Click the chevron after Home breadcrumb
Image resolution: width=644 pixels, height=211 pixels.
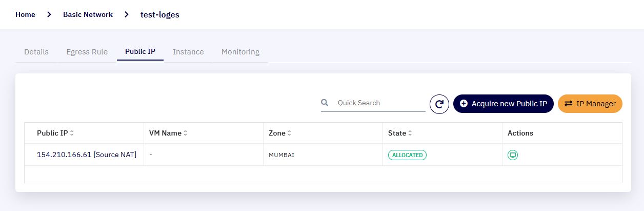click(49, 14)
